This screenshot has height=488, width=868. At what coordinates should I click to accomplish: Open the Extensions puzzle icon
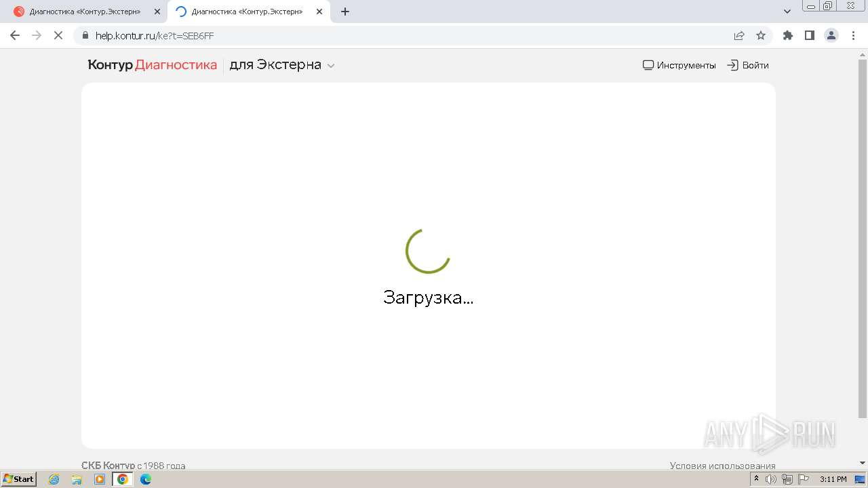[x=788, y=35]
